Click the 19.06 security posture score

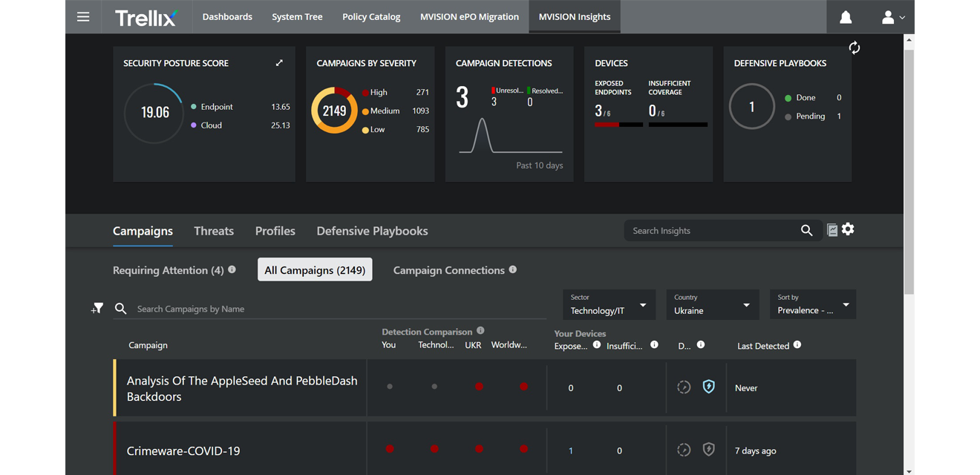[x=155, y=113]
